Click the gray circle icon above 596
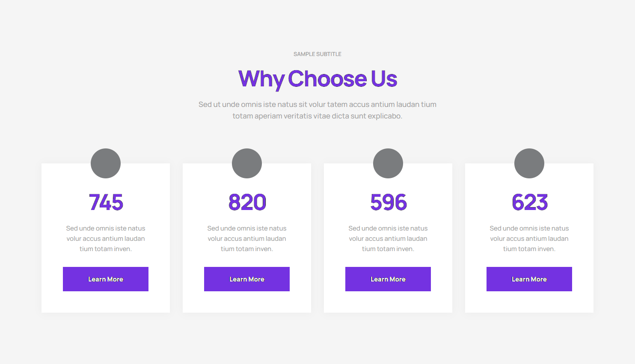This screenshot has height=364, width=635. tap(388, 163)
